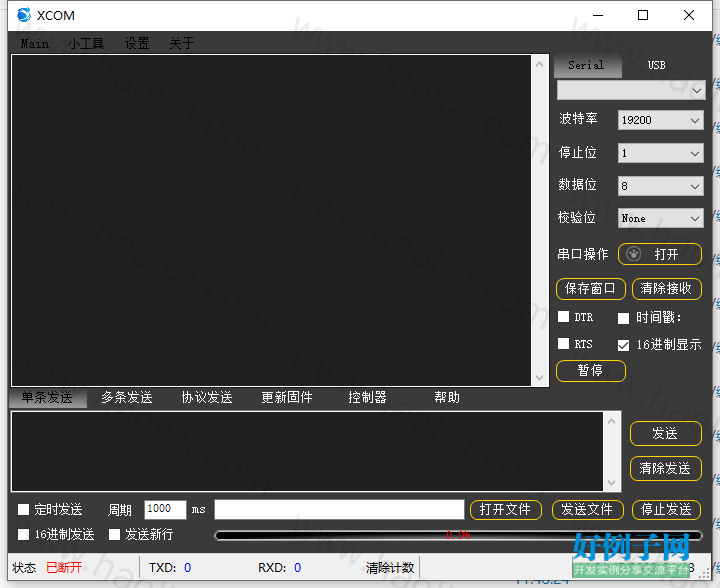Screen dimensions: 720x588
Task: Enable the 定时发送 checkbox
Action: (23, 510)
